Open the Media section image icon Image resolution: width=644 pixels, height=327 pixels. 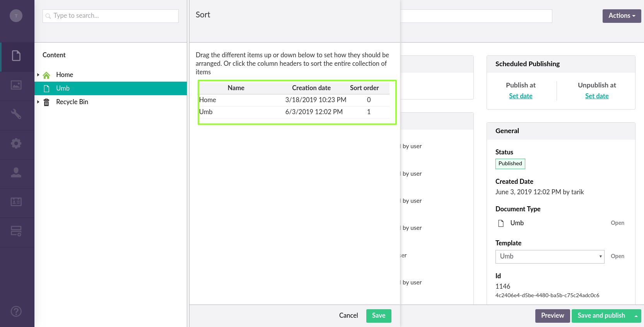16,85
